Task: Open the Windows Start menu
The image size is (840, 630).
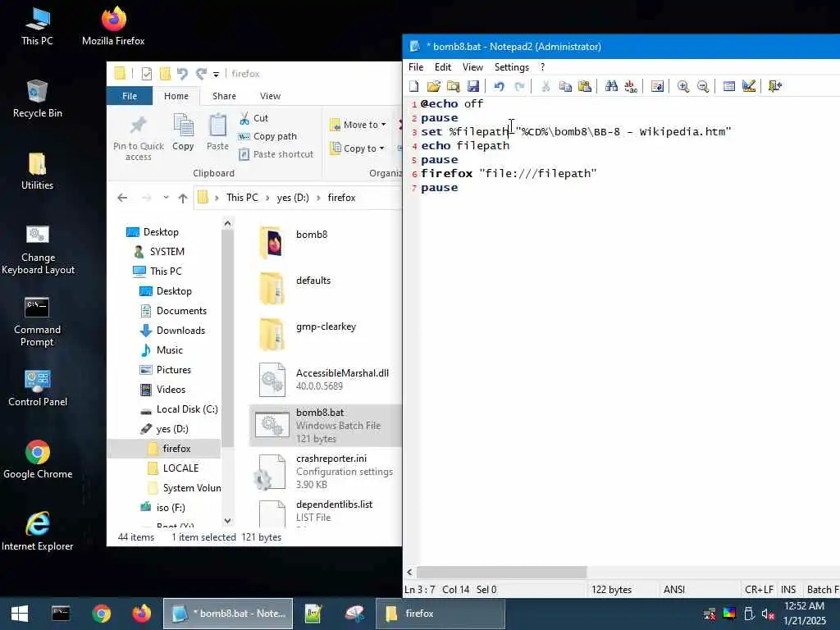Action: 20,614
